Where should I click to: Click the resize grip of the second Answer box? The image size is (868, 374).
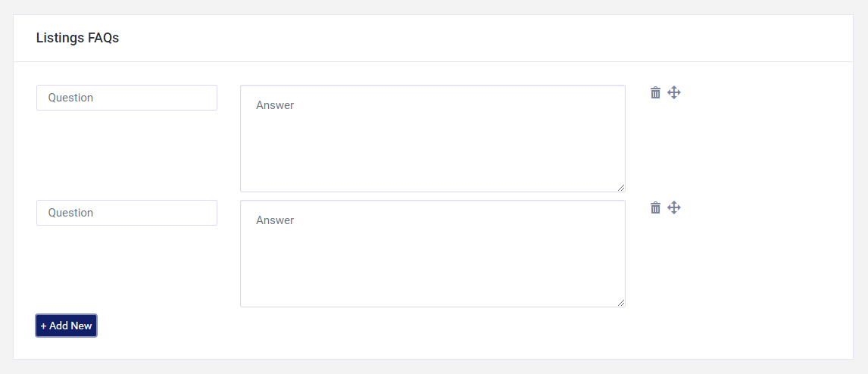pos(621,303)
